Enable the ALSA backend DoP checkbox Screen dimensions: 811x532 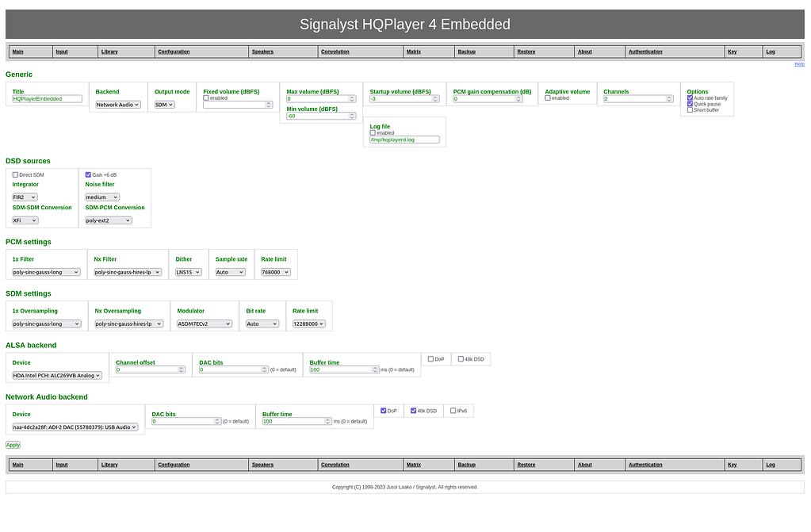[x=430, y=358]
